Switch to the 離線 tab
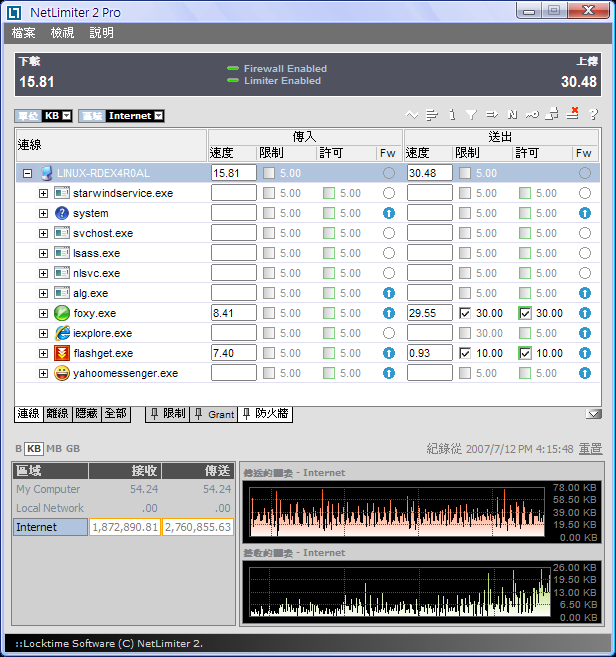The height and width of the screenshot is (657, 616). [x=57, y=414]
